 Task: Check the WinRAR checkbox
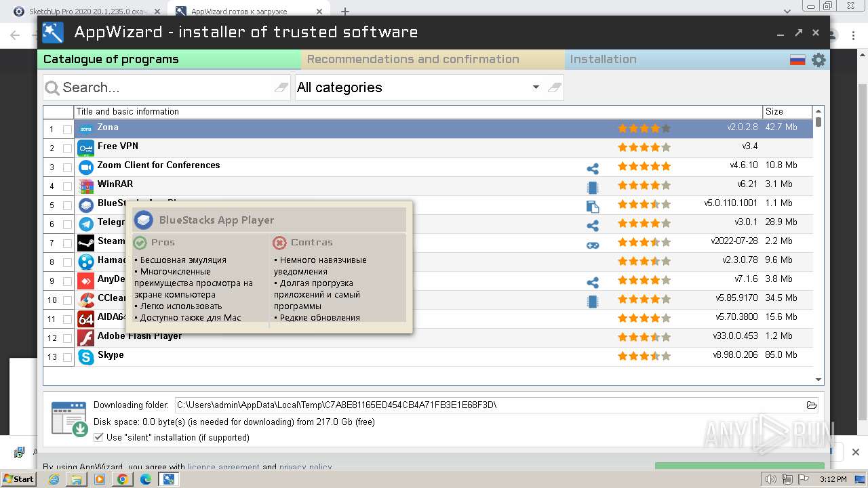pyautogui.click(x=67, y=186)
